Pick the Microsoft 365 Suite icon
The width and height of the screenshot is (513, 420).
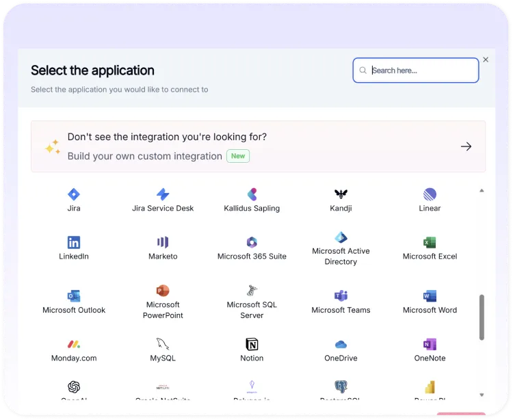(x=252, y=242)
